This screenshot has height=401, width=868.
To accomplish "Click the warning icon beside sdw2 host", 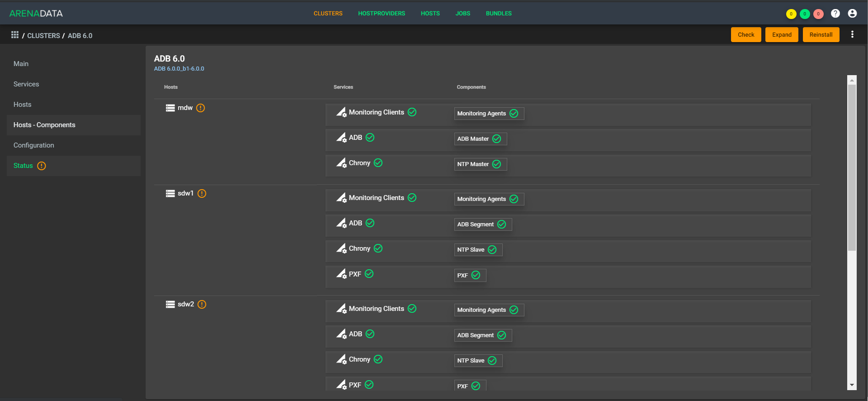I will coord(202,304).
